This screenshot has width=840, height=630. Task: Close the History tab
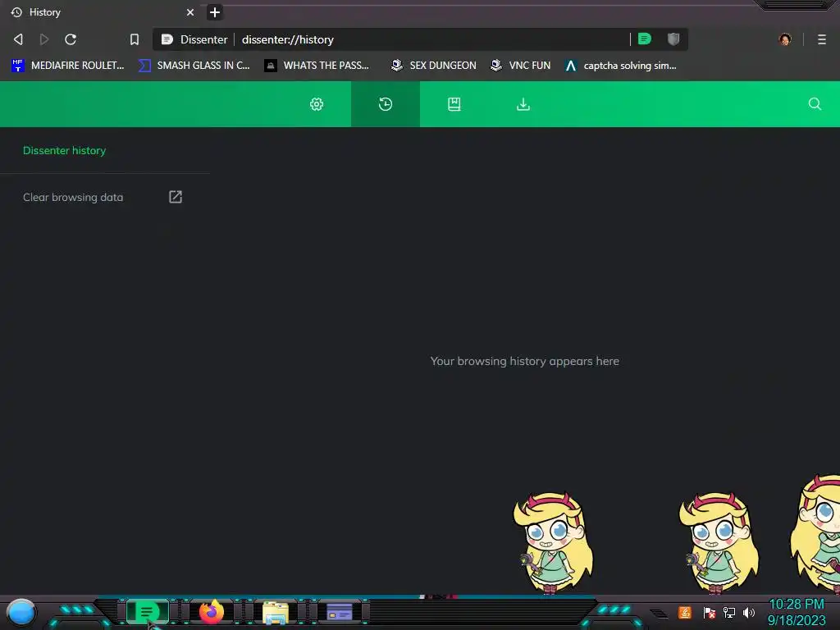(x=190, y=11)
